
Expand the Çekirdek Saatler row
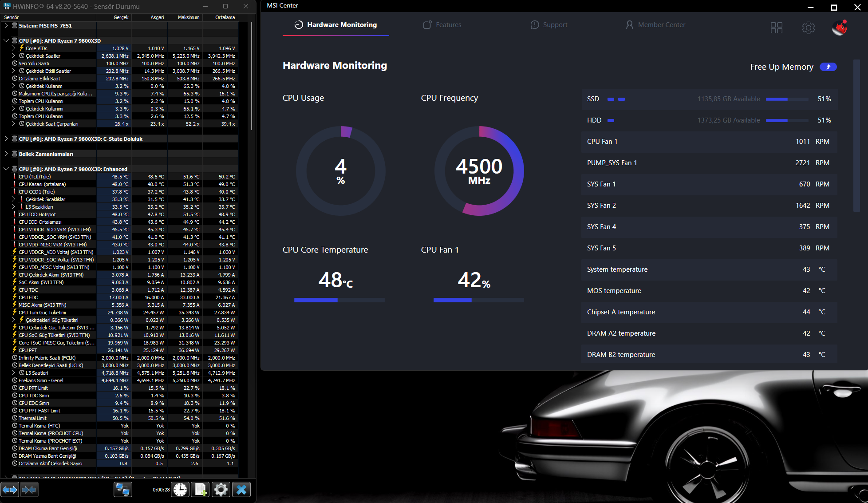pos(13,55)
